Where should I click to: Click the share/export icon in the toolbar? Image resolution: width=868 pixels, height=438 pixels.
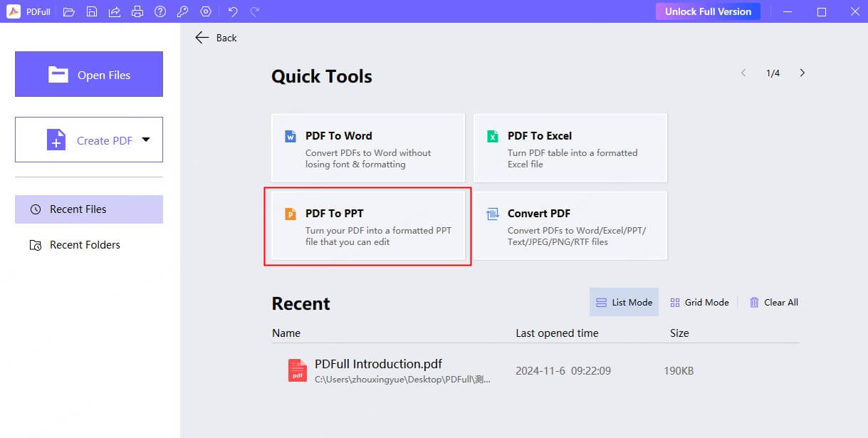[114, 11]
